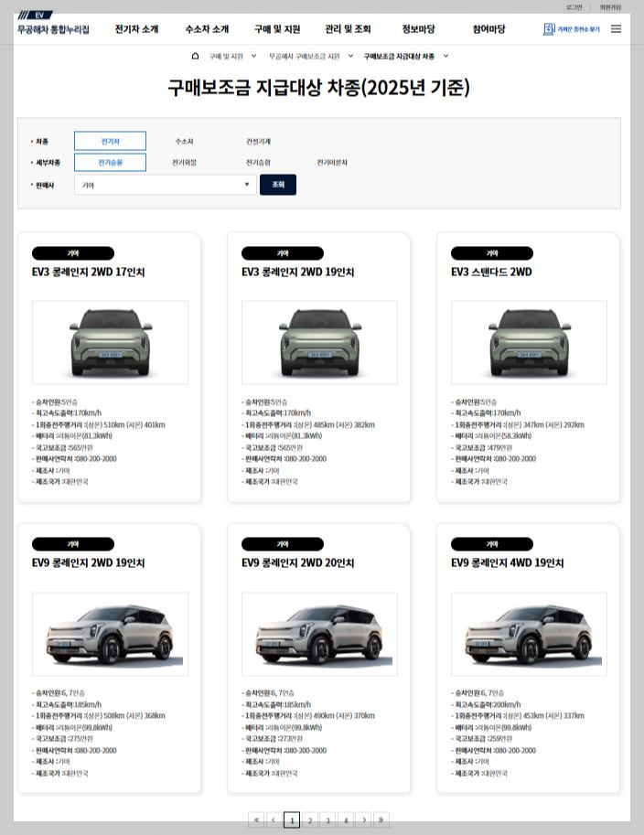Screen dimensions: 644x835
Task: Click 최고속도출력 200km/h line
Action: [x=487, y=704]
